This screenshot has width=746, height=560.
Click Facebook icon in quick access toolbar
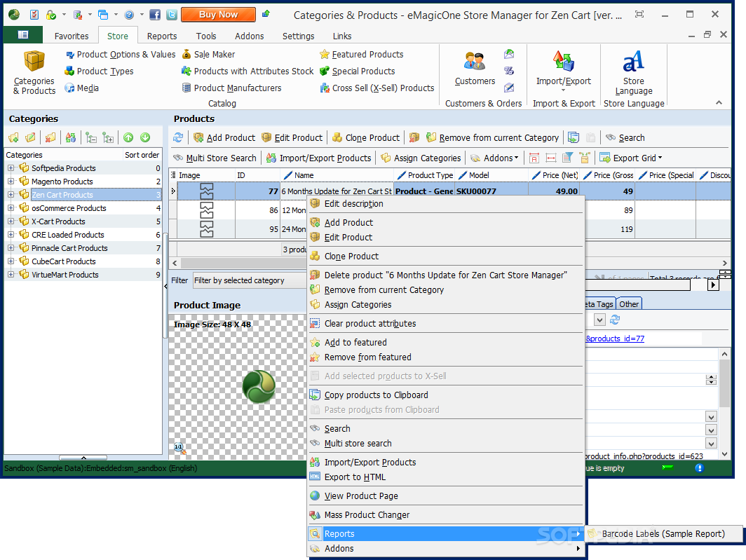coord(155,15)
